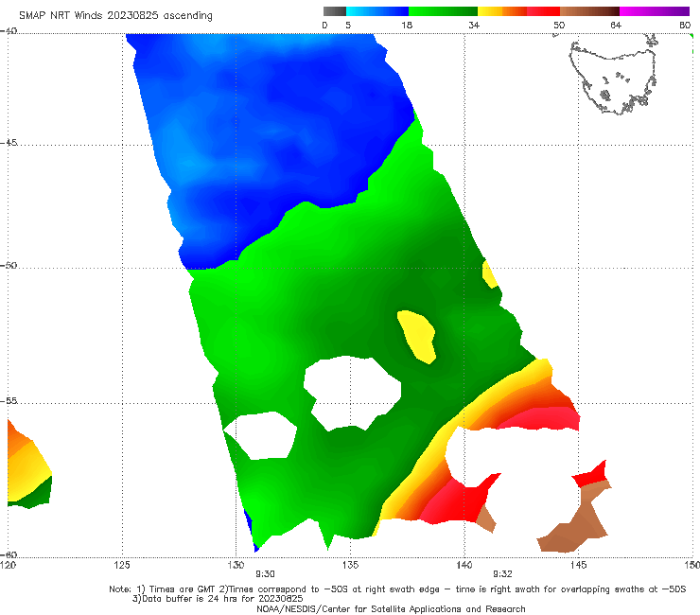Click the '18' color bar tick label
The width and height of the screenshot is (700, 615).
tap(407, 25)
